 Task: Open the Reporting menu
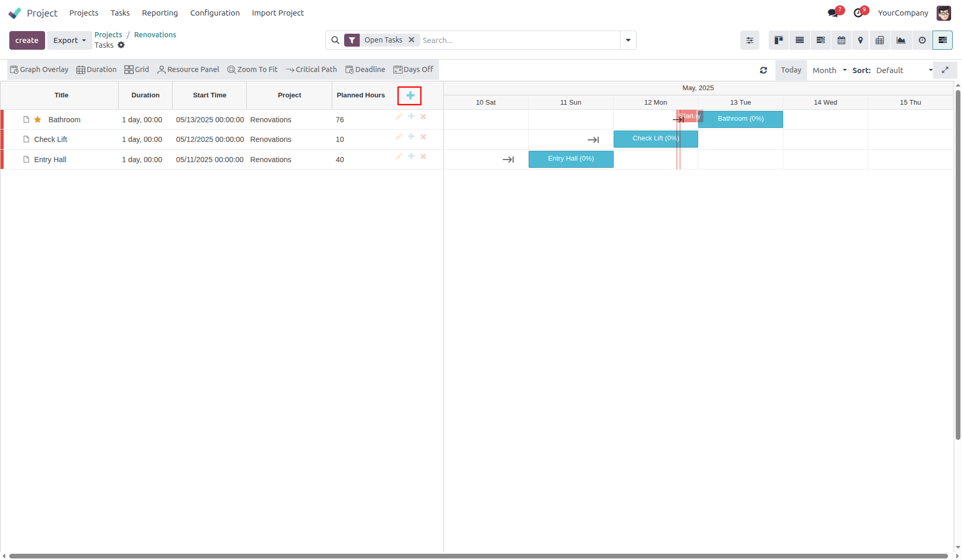pos(160,13)
